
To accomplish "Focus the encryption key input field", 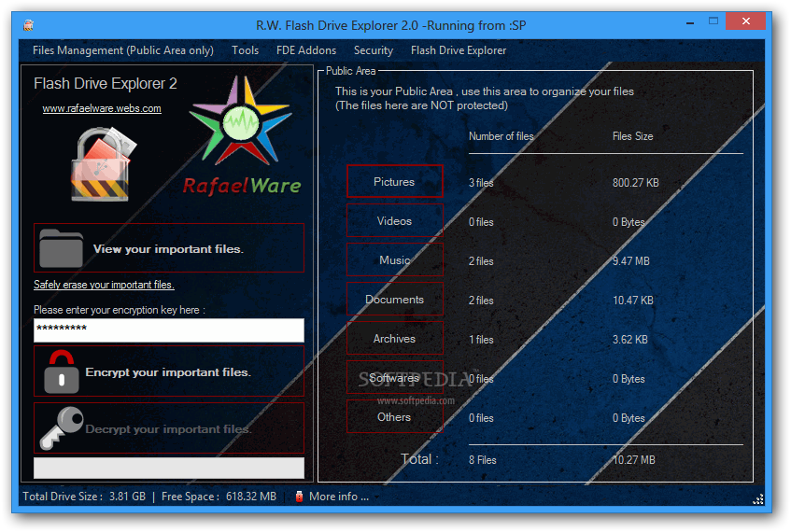I will coord(169,330).
